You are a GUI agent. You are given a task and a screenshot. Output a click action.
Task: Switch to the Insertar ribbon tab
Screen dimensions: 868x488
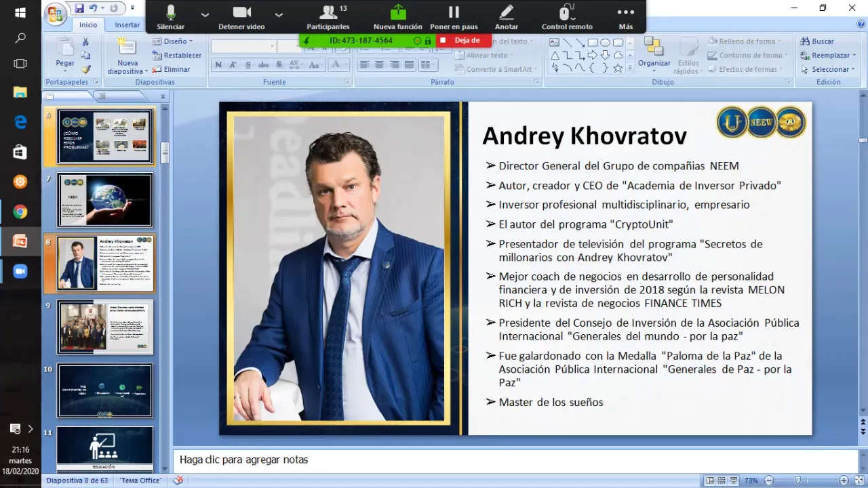[x=127, y=24]
